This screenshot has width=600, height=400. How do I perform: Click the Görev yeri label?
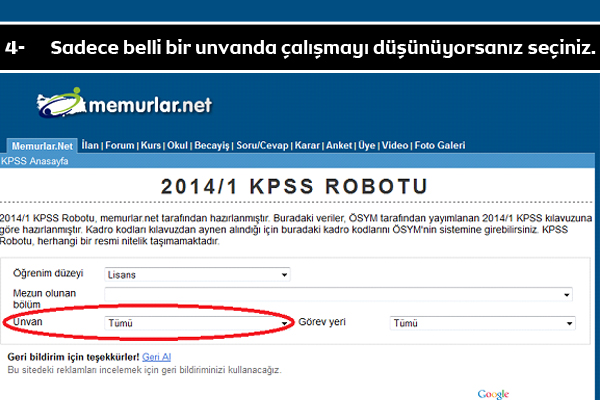tap(322, 322)
